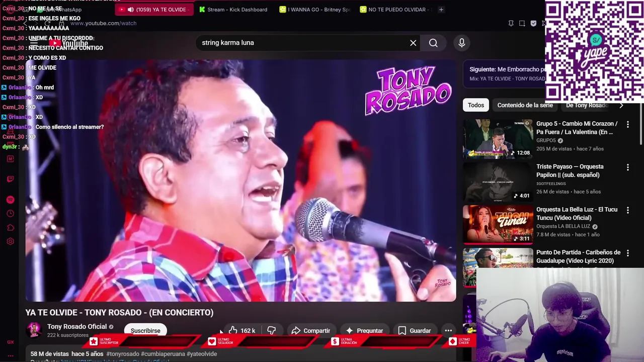This screenshot has width=644, height=362.
Task: Open the M mail sidebar icon
Action: (x=10, y=159)
